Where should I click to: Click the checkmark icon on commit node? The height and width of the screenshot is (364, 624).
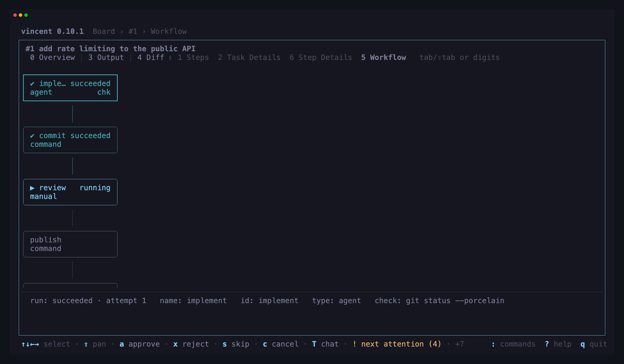pyautogui.click(x=32, y=136)
